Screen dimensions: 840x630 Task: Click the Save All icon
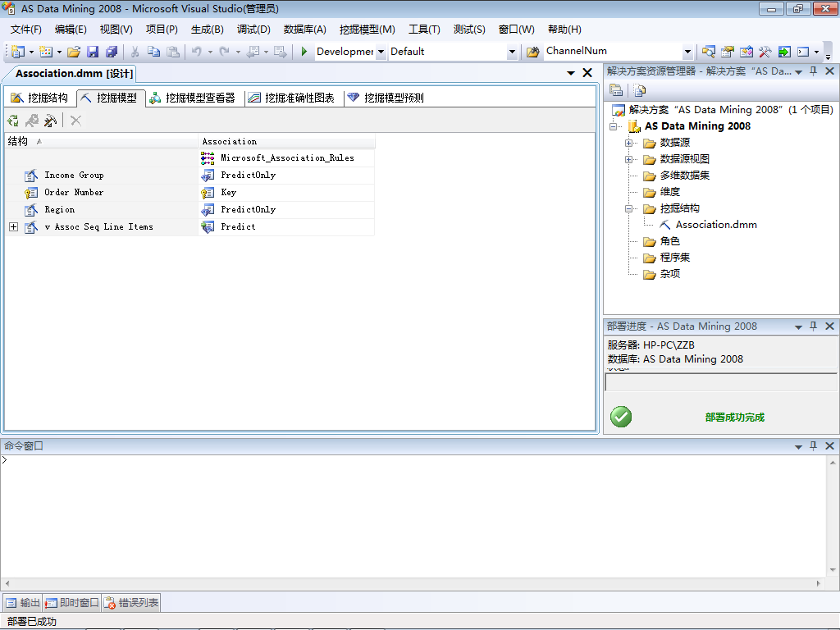(x=112, y=52)
